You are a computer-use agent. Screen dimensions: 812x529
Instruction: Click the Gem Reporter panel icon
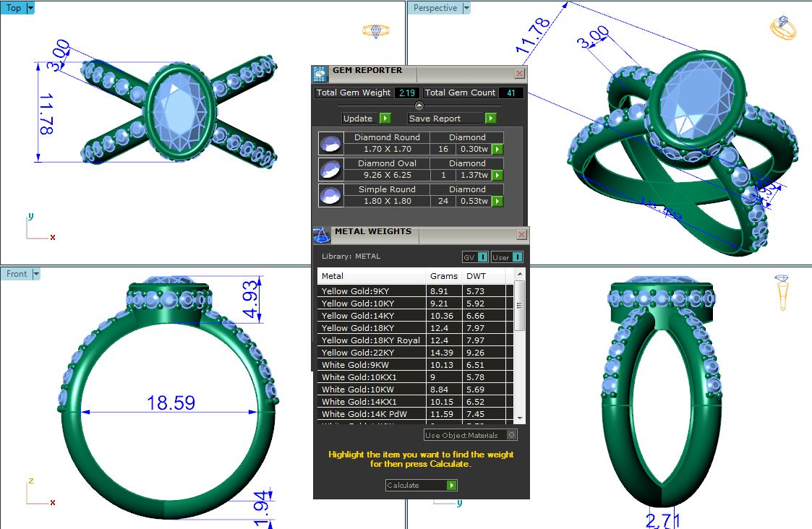click(320, 73)
